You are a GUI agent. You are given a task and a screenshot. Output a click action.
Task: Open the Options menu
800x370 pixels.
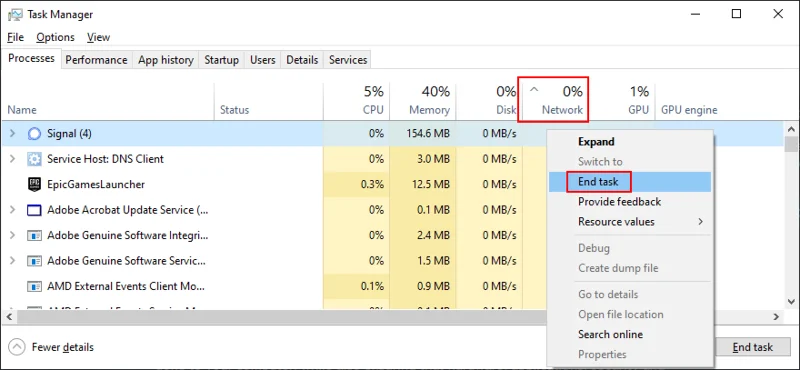(56, 37)
